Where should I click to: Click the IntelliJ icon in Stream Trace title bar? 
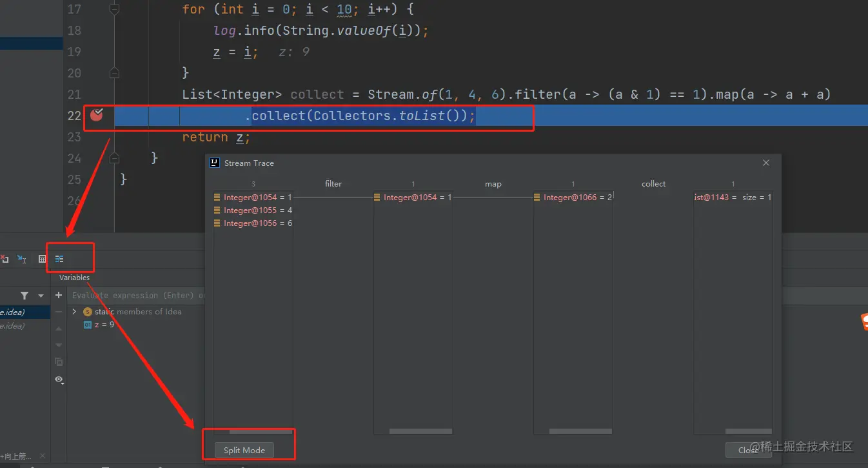click(x=215, y=163)
